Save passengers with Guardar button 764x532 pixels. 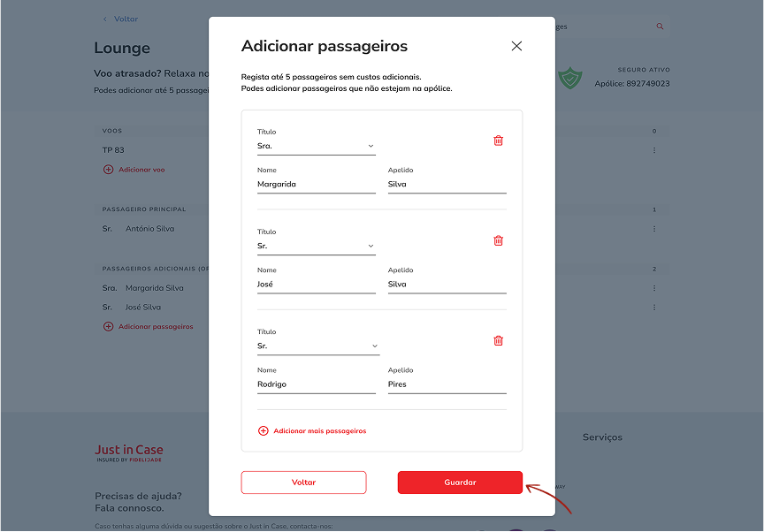(x=460, y=483)
